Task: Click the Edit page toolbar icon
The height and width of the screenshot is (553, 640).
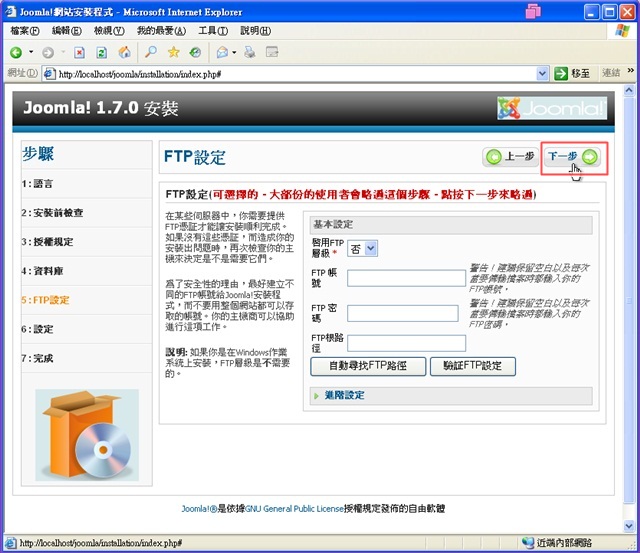Action: click(x=272, y=52)
